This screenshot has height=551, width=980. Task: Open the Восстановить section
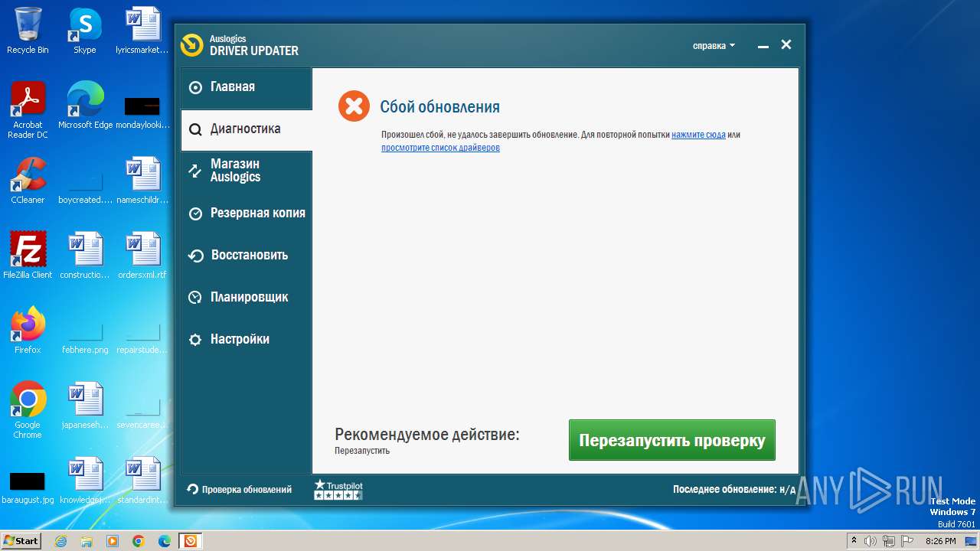(246, 255)
